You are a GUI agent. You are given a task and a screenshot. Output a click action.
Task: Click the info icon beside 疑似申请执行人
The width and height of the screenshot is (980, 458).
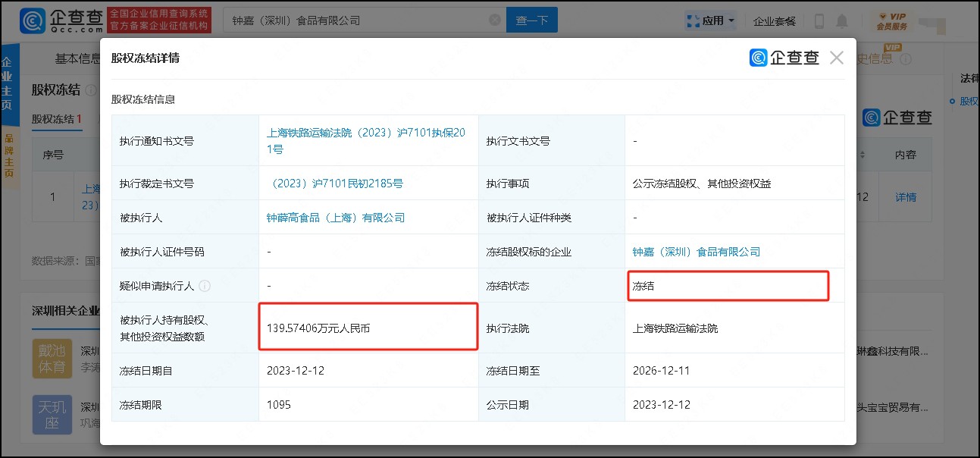[205, 286]
